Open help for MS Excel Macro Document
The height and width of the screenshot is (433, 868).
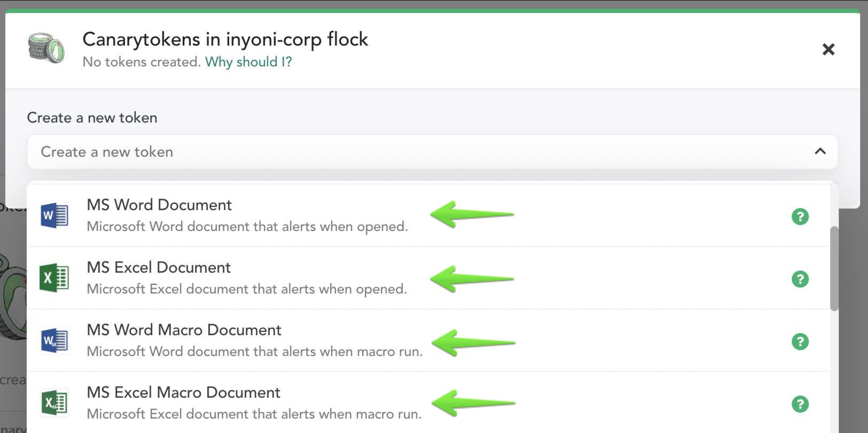pyautogui.click(x=800, y=404)
